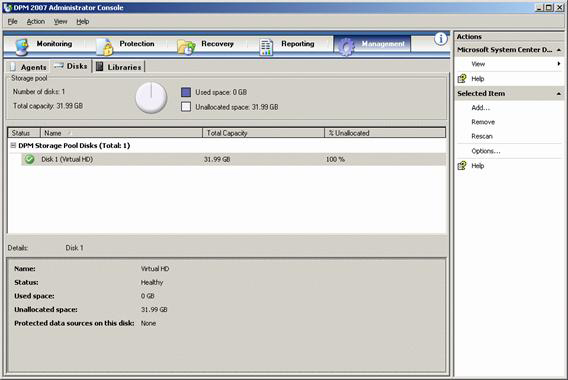568x380 pixels.
Task: Click the Recovery folder icon
Action: pos(187,47)
